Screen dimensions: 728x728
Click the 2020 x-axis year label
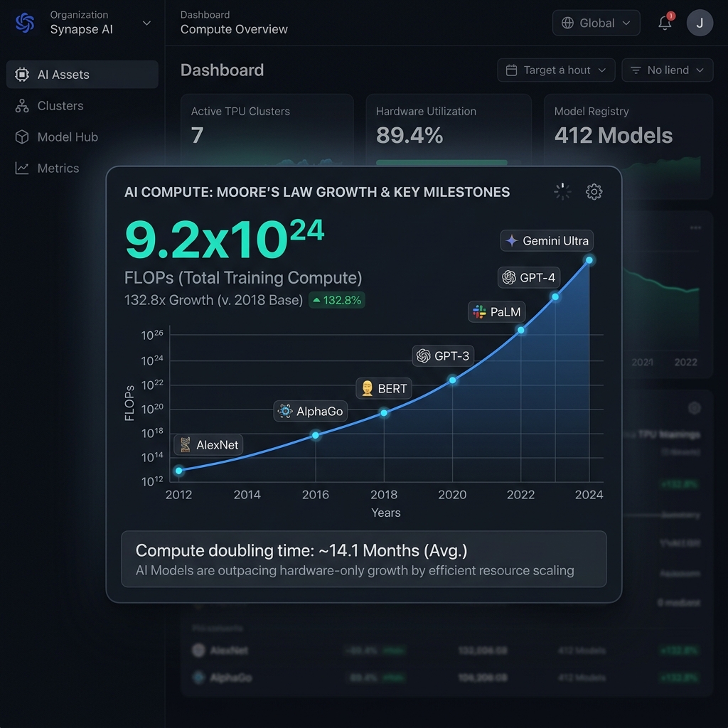click(453, 495)
